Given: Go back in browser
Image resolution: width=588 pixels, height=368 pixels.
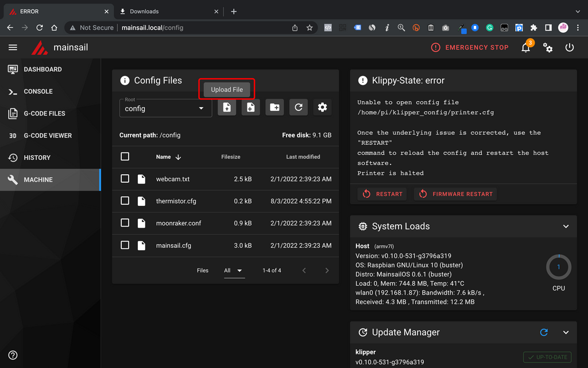Looking at the screenshot, I should coord(10,28).
